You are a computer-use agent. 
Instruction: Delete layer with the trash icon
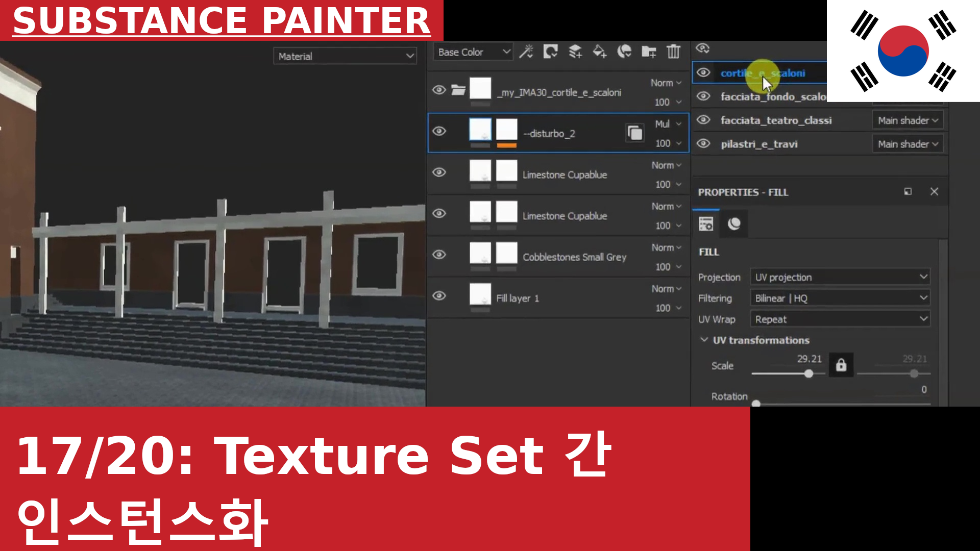point(674,52)
